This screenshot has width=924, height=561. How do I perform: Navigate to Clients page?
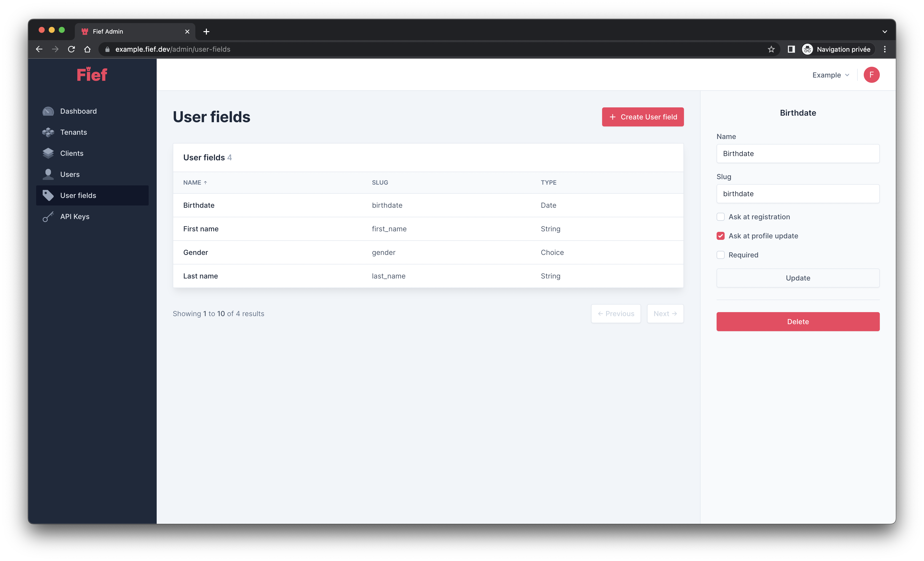92,153
